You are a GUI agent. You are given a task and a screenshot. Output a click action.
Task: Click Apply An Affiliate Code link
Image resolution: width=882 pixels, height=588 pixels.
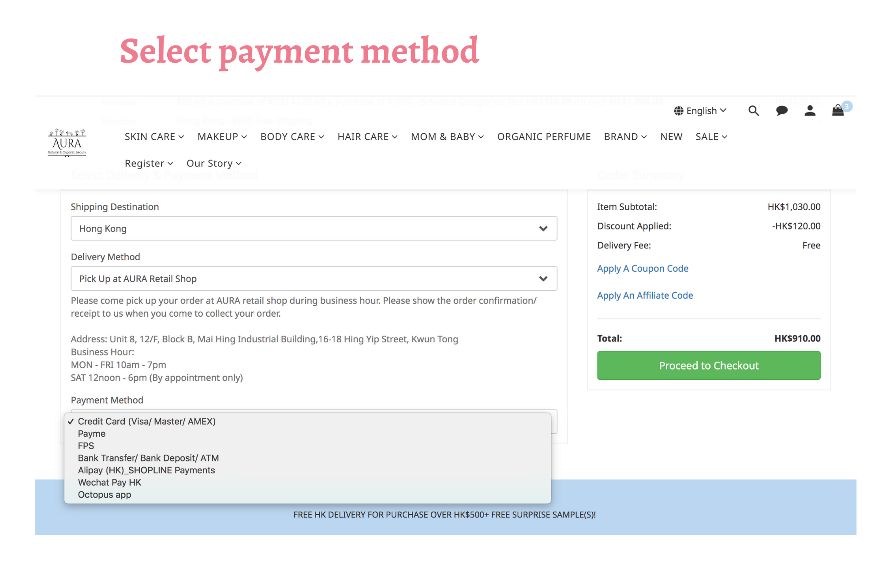point(645,296)
